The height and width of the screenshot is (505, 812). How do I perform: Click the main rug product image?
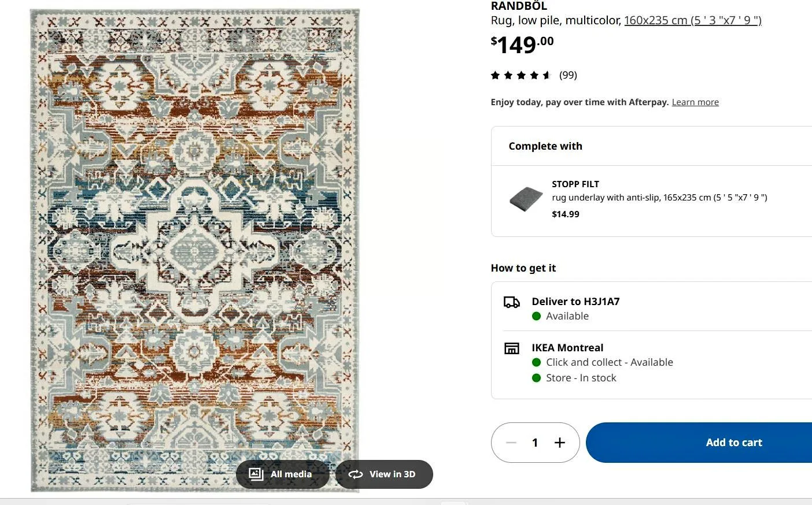coord(194,231)
